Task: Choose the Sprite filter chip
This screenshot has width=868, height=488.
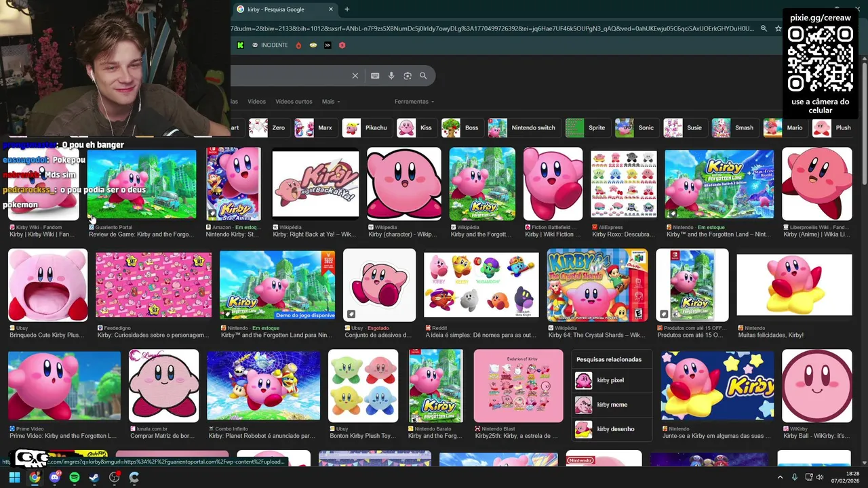Action: tap(587, 127)
